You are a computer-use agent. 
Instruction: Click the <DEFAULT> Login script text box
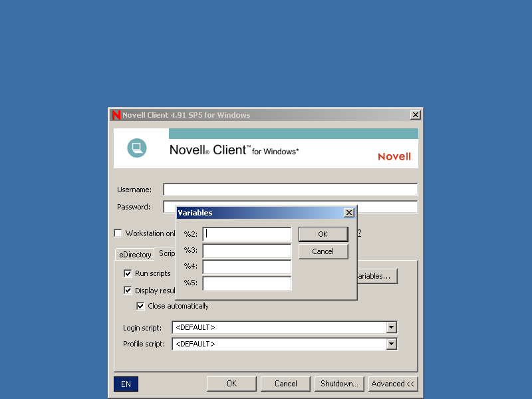279,327
